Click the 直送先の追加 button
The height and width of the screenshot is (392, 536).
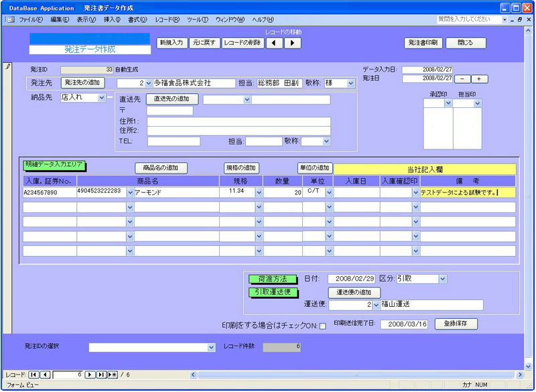point(172,99)
